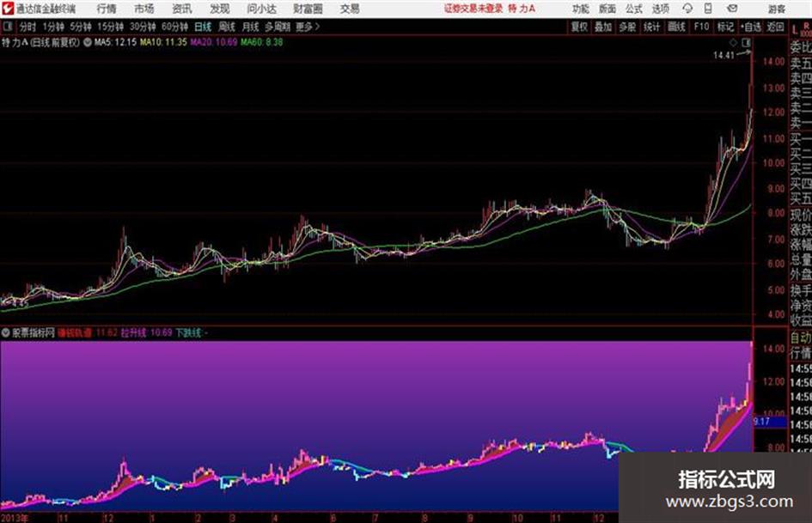This screenshot has width=812, height=523.
Task: Expand the 更多 periods list
Action: (x=308, y=27)
